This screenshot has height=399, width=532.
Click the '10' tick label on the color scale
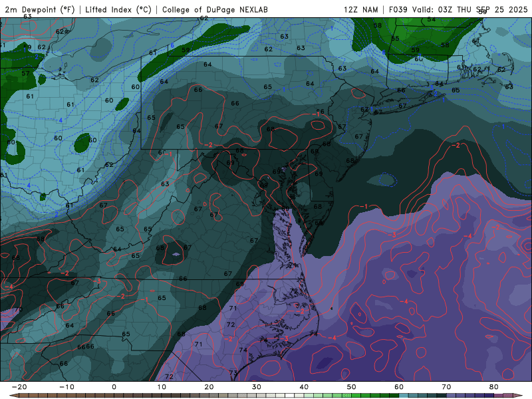click(x=162, y=387)
